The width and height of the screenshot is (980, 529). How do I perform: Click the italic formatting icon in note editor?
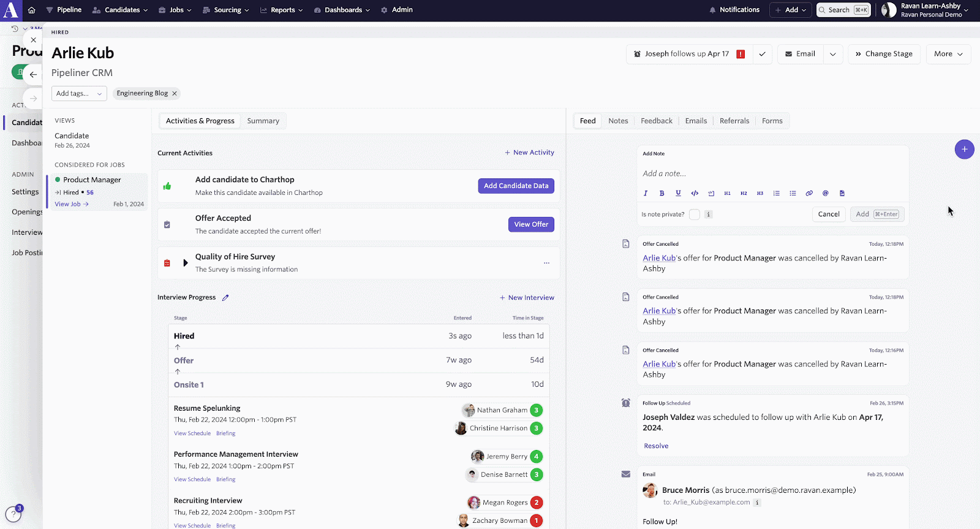(646, 193)
